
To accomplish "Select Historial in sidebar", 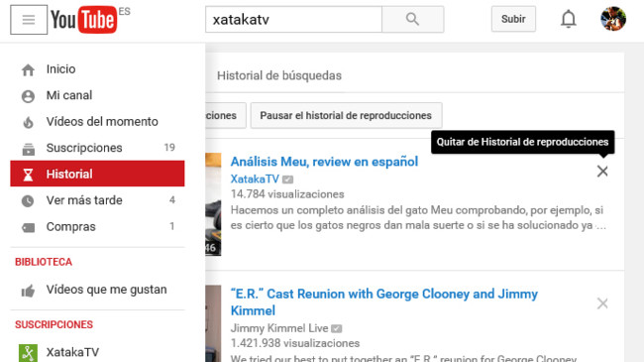I will (x=97, y=174).
